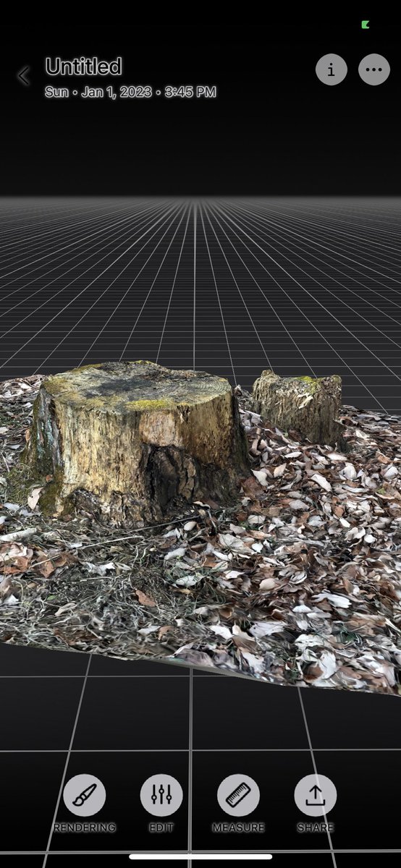Tap the small tree stump model
Viewport: 401px width, 868px height.
point(299,407)
